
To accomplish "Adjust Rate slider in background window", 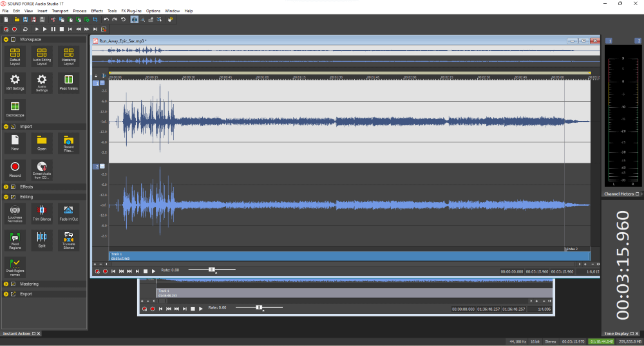I will [259, 307].
